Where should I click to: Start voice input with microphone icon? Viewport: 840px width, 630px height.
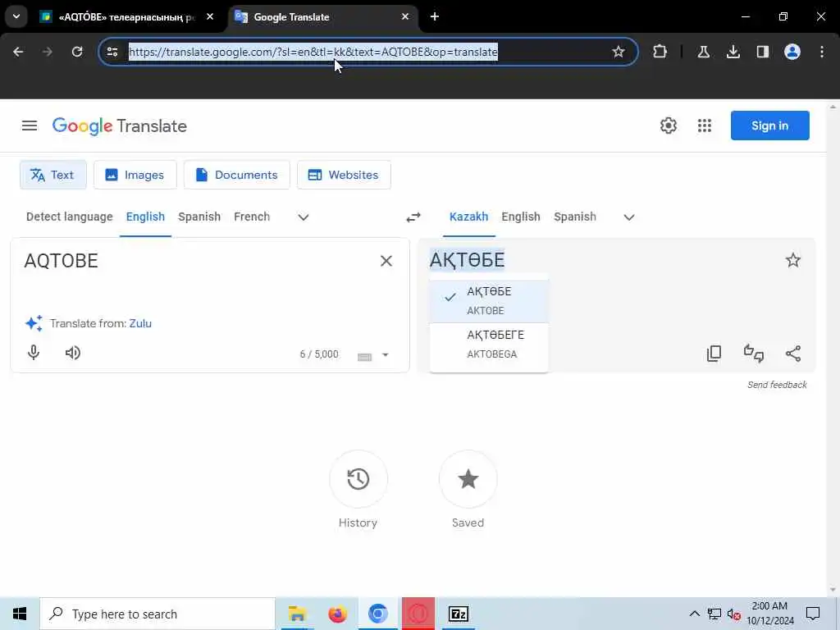(x=33, y=353)
